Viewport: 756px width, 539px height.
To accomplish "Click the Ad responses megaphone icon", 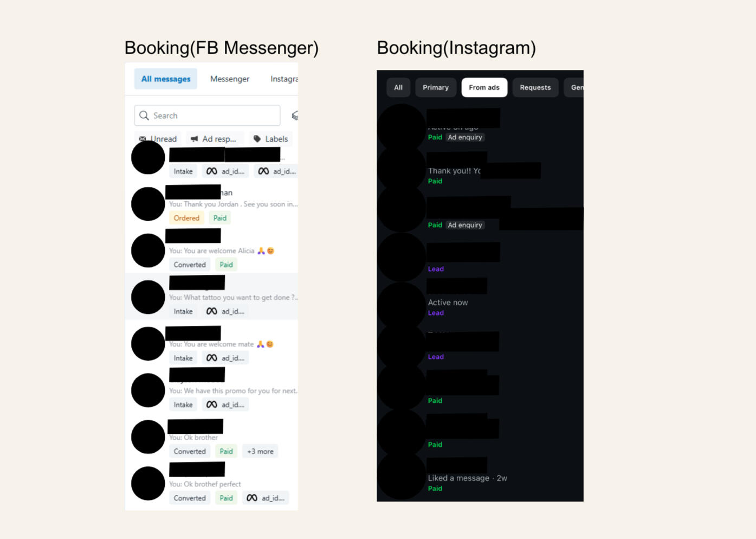I will (194, 139).
